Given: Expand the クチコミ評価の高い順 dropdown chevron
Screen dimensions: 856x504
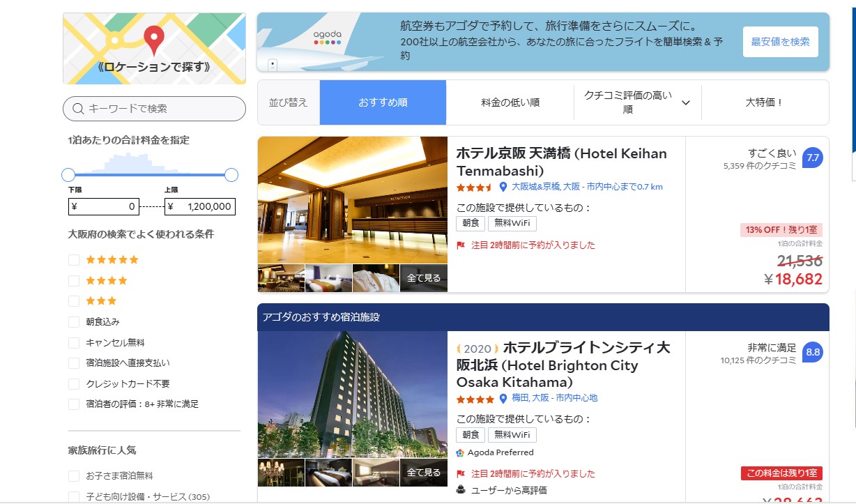Looking at the screenshot, I should coord(686,102).
